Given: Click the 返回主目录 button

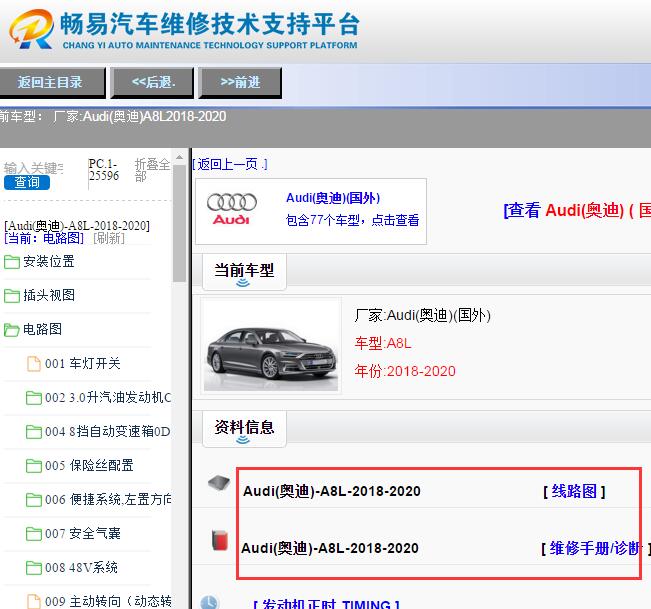Looking at the screenshot, I should tap(50, 82).
